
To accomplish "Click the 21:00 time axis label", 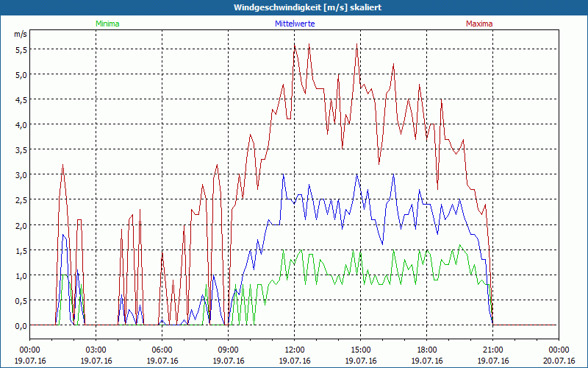I will (x=492, y=350).
